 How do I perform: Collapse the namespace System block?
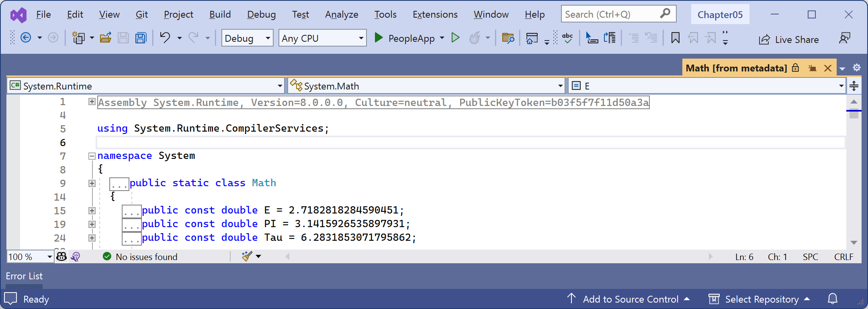pyautogui.click(x=92, y=156)
